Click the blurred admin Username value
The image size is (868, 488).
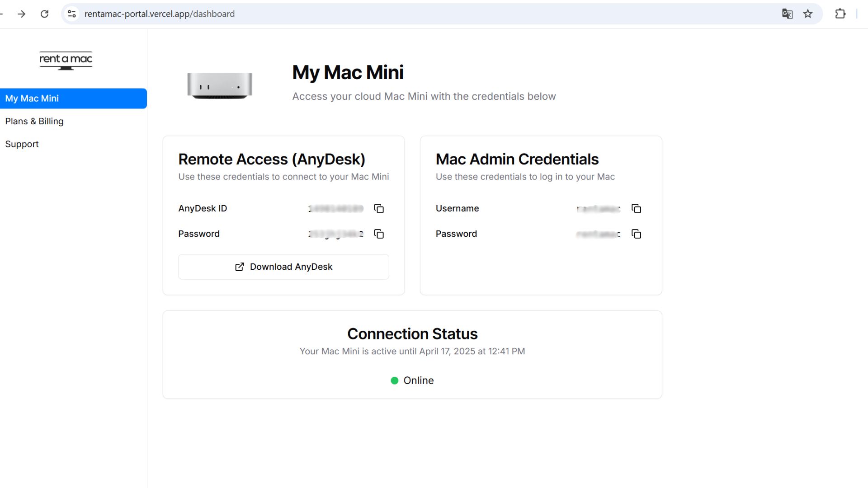click(599, 208)
